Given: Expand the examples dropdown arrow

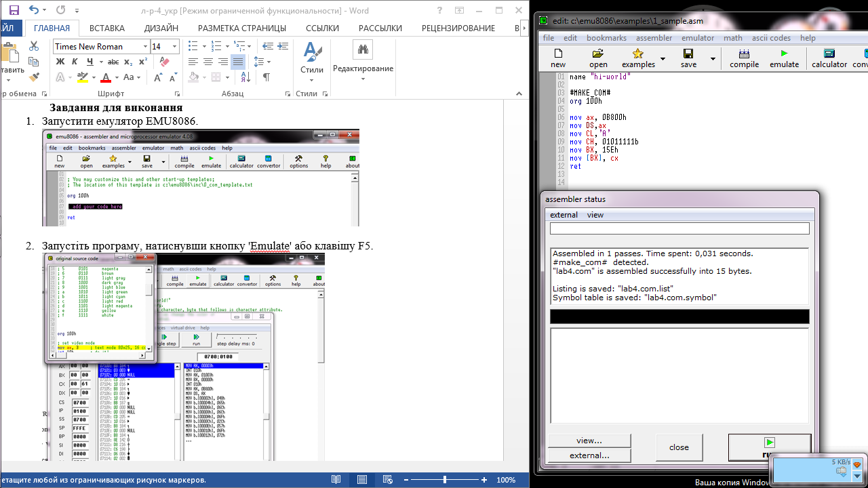Looking at the screenshot, I should pyautogui.click(x=663, y=59).
